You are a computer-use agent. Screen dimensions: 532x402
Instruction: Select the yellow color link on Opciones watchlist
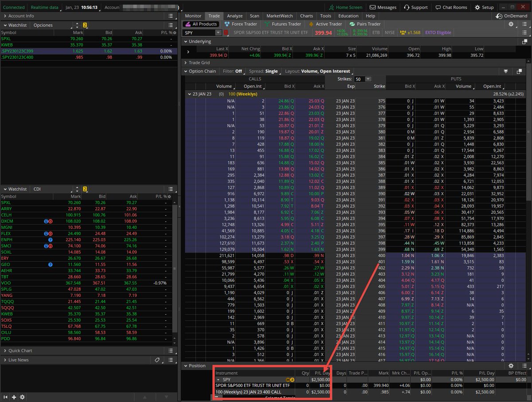[x=85, y=25]
